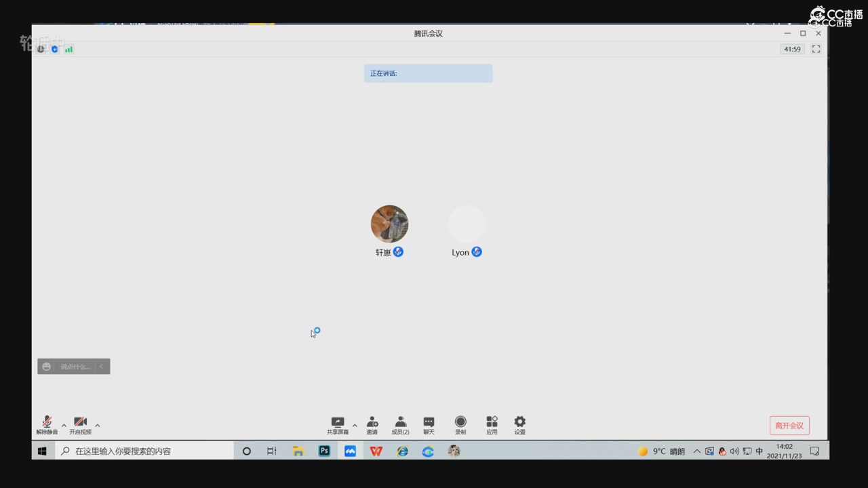Show the 成员(2) members list
868x488 pixels.
pos(400,425)
